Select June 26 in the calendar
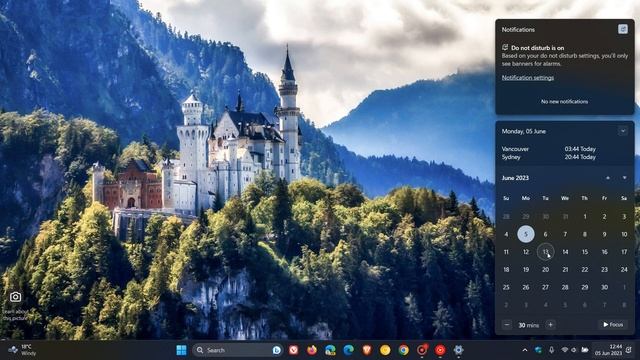 (526, 287)
